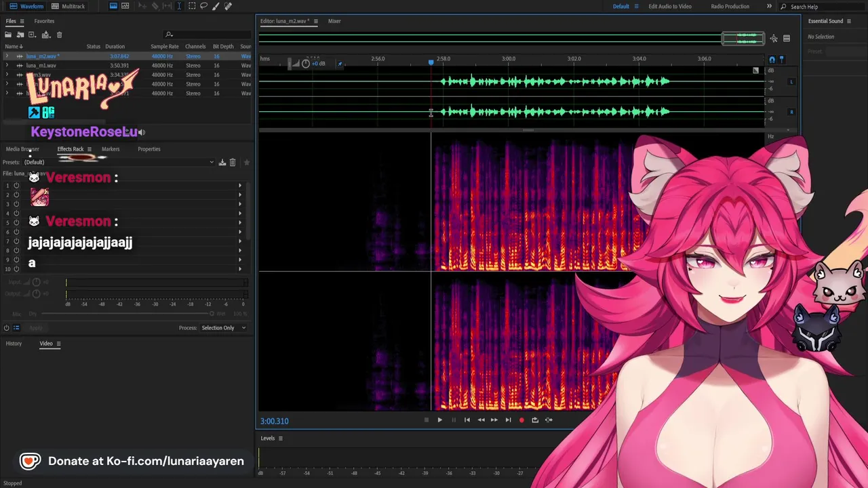This screenshot has height=488, width=868.
Task: Open the Markers tab
Action: click(x=111, y=149)
